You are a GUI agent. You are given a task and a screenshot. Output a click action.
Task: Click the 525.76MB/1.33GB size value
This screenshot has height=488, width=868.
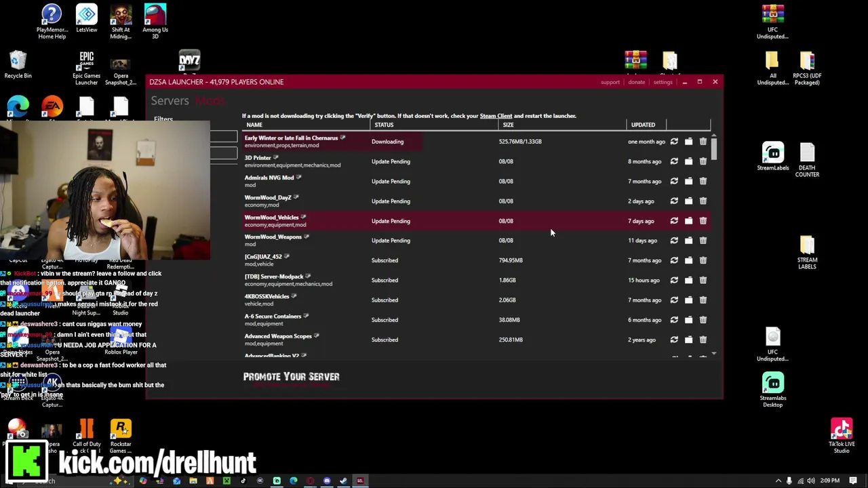[520, 142]
